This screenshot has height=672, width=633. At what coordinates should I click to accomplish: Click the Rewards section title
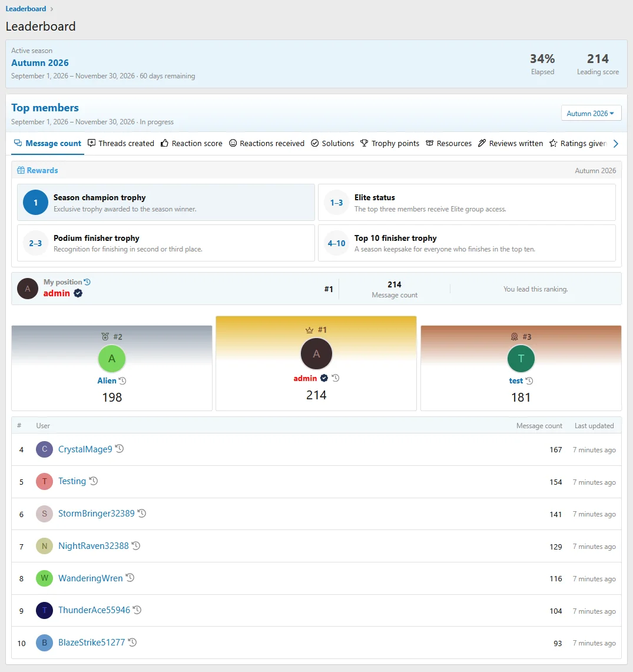[x=42, y=170]
